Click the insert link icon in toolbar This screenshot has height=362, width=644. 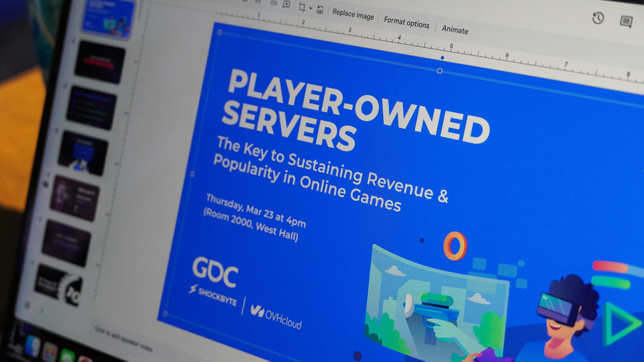pyautogui.click(x=273, y=3)
